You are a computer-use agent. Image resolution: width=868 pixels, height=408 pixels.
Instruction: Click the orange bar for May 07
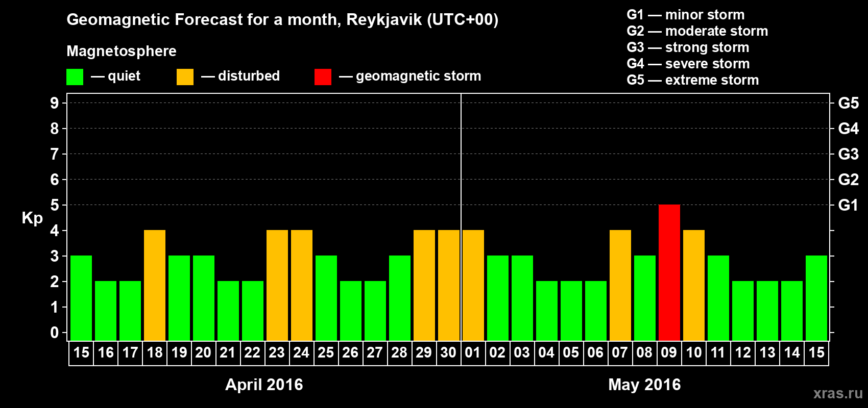620,285
